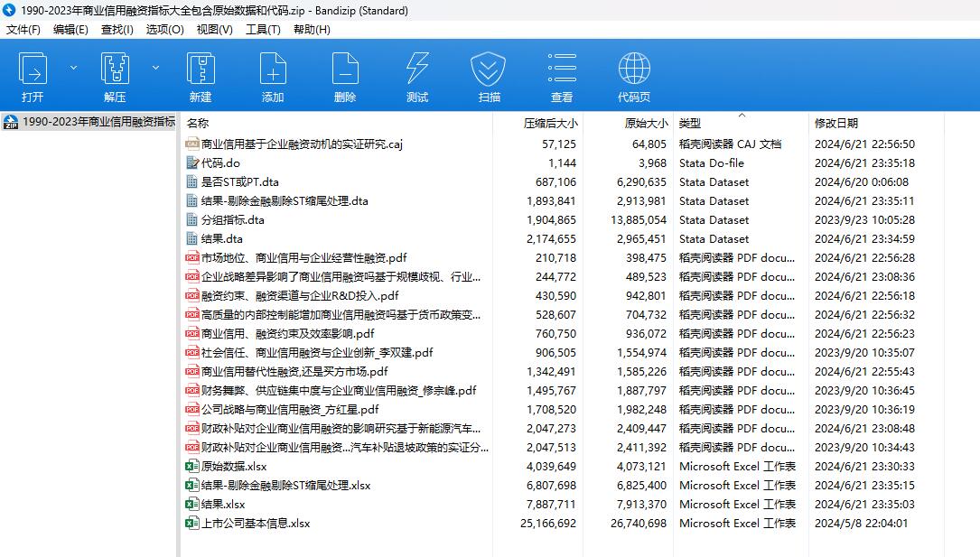The height and width of the screenshot is (557, 980).
Task: Click the View (查看) list icon
Action: tap(562, 69)
